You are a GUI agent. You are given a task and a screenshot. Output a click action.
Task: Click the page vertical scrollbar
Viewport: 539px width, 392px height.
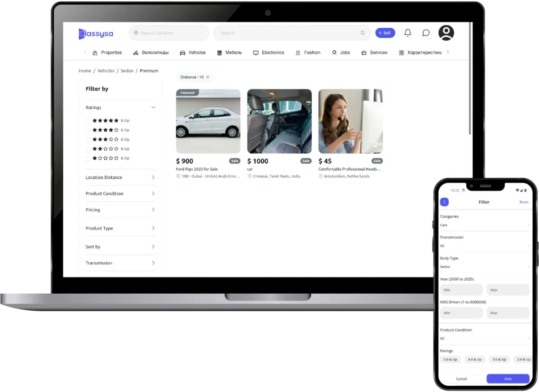pos(470,79)
